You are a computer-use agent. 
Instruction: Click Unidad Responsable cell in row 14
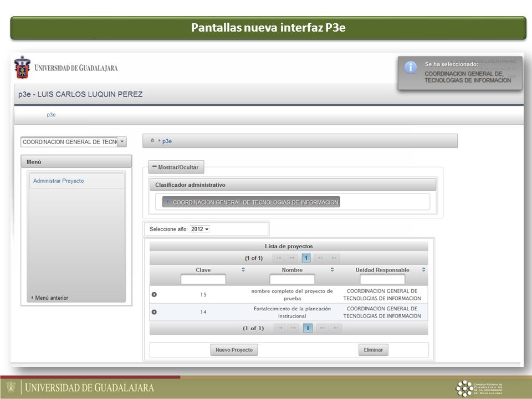point(382,312)
